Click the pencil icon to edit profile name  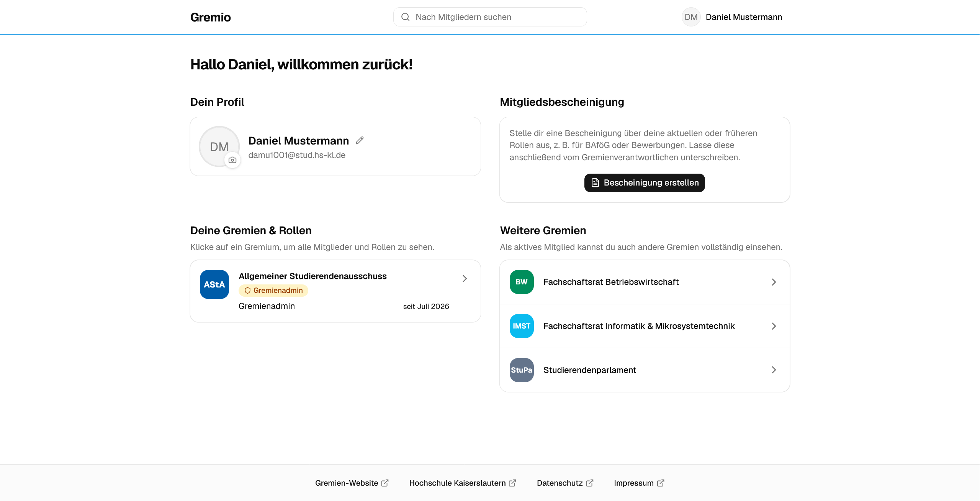tap(359, 141)
